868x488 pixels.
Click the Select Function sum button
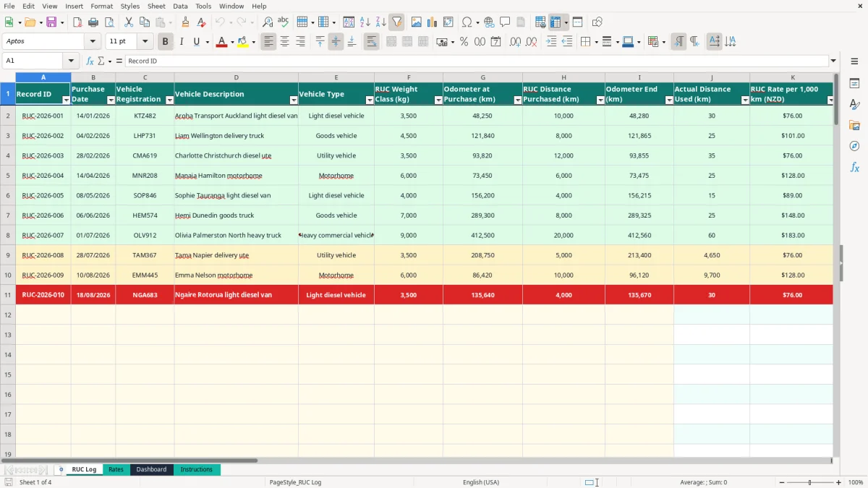(101, 61)
